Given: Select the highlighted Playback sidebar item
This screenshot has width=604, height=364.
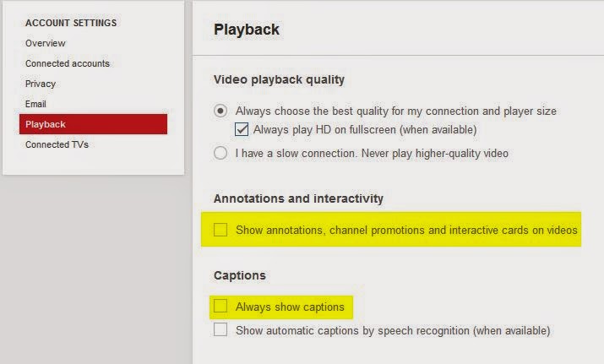Looking at the screenshot, I should pyautogui.click(x=93, y=124).
